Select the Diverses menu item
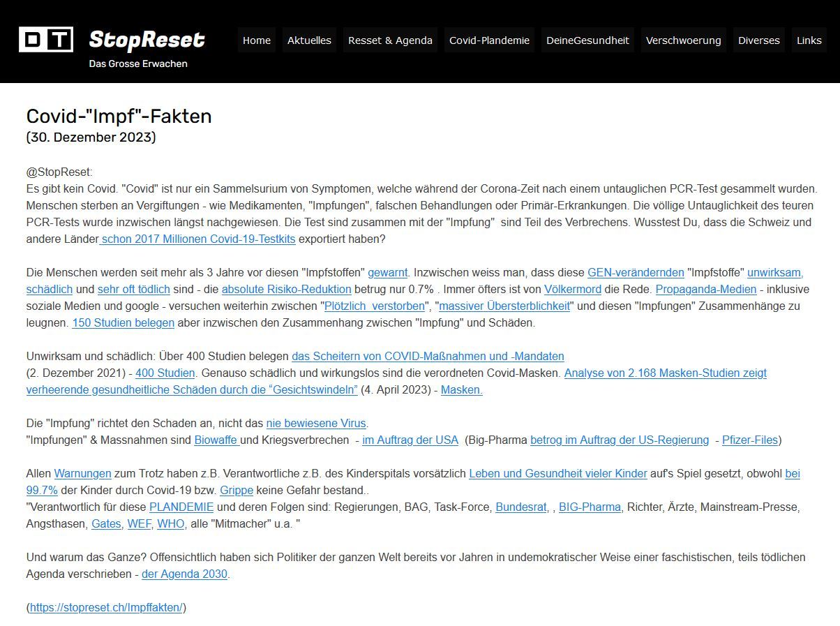 (x=758, y=40)
